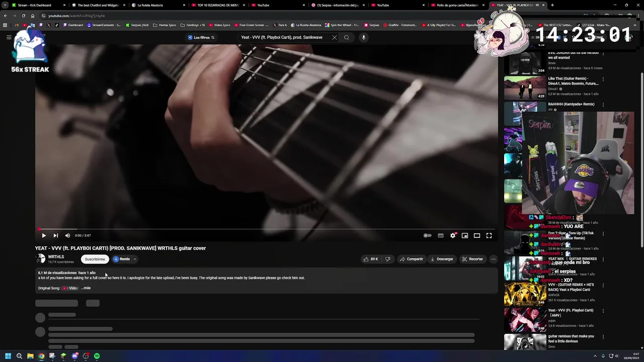Open YouTube hamburger guide menu
The width and height of the screenshot is (644, 362).
(x=9, y=37)
